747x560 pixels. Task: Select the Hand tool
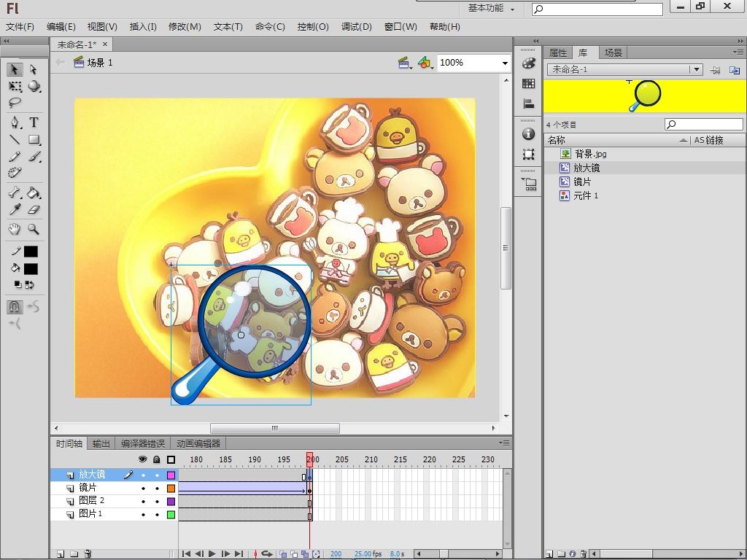pos(15,229)
